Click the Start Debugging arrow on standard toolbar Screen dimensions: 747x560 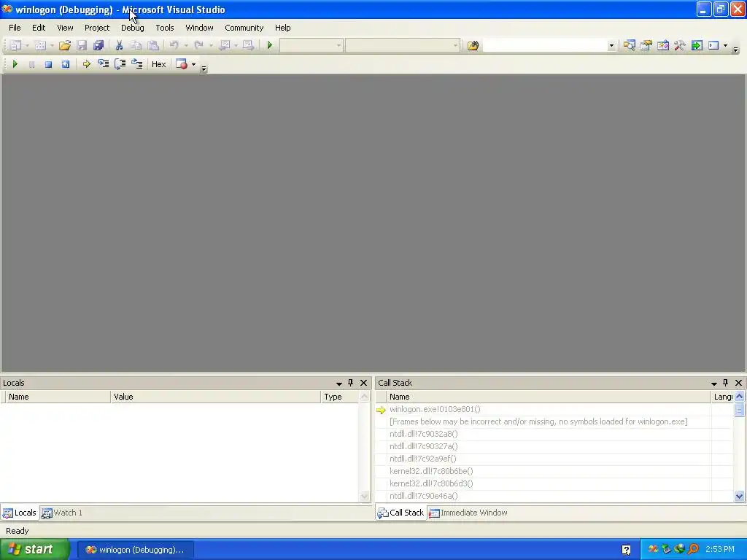click(270, 45)
